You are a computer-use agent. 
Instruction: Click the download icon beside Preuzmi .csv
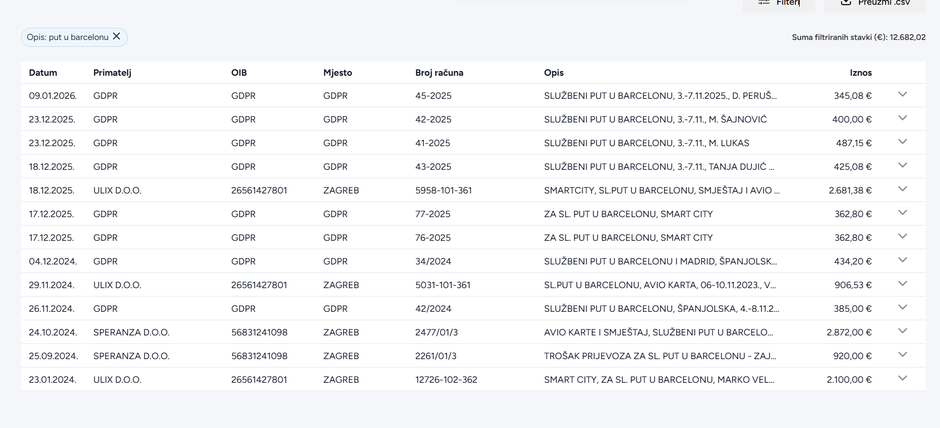[x=846, y=3]
